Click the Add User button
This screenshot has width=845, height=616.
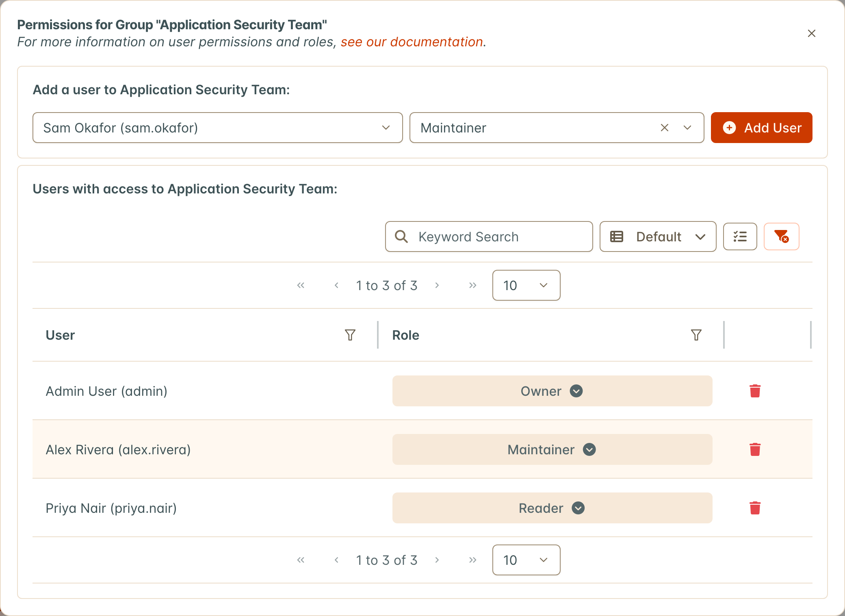(x=761, y=128)
